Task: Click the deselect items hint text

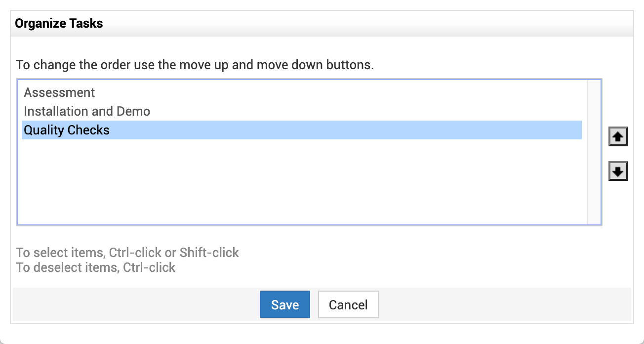Action: (x=96, y=267)
